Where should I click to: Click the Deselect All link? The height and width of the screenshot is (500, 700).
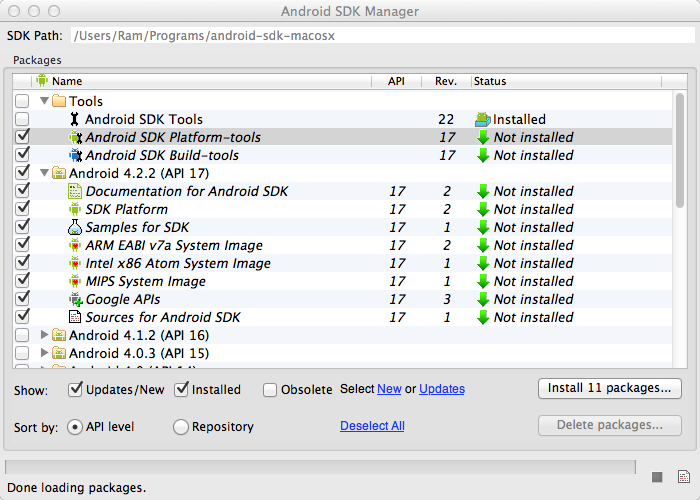372,426
